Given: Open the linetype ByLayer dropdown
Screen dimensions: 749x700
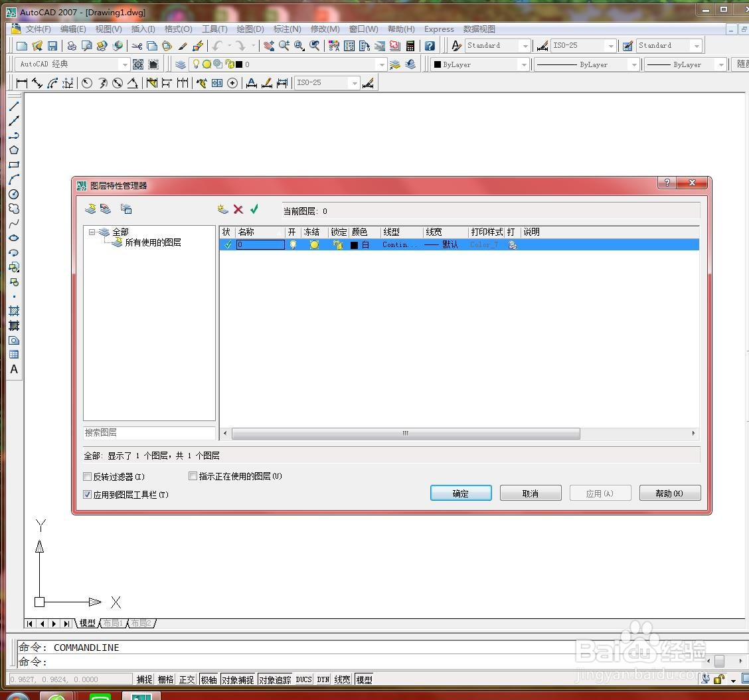Looking at the screenshot, I should 634,64.
